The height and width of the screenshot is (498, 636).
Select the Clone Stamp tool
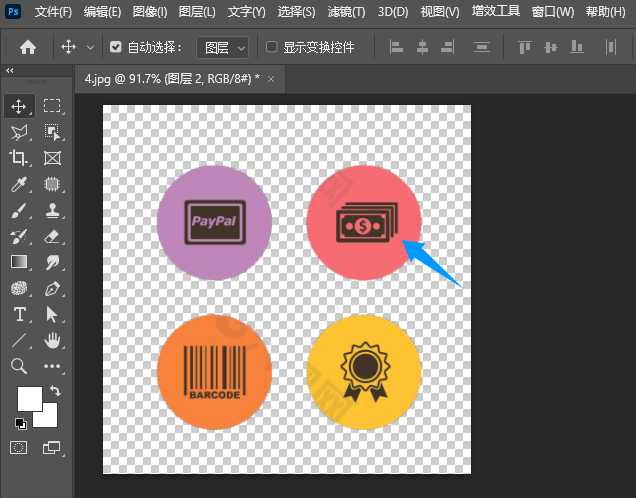[x=52, y=210]
